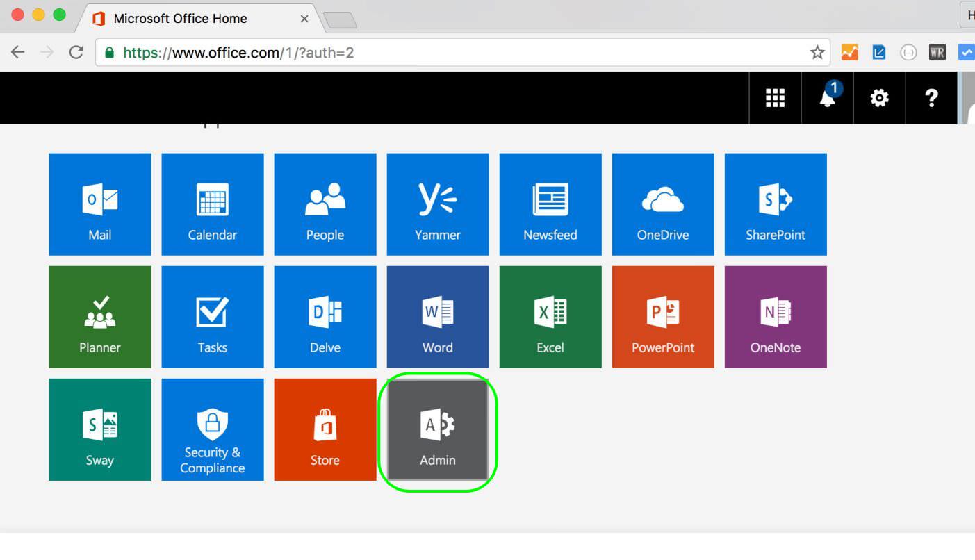Open the Calendar app tile
This screenshot has height=560, width=975.
(212, 204)
